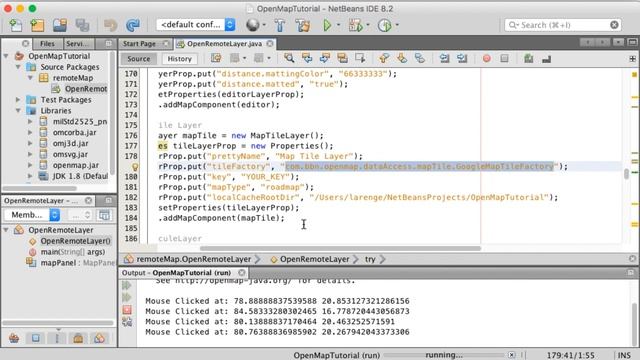640x360 pixels.
Task: Click the Shift Line Left icon
Action: [444, 58]
